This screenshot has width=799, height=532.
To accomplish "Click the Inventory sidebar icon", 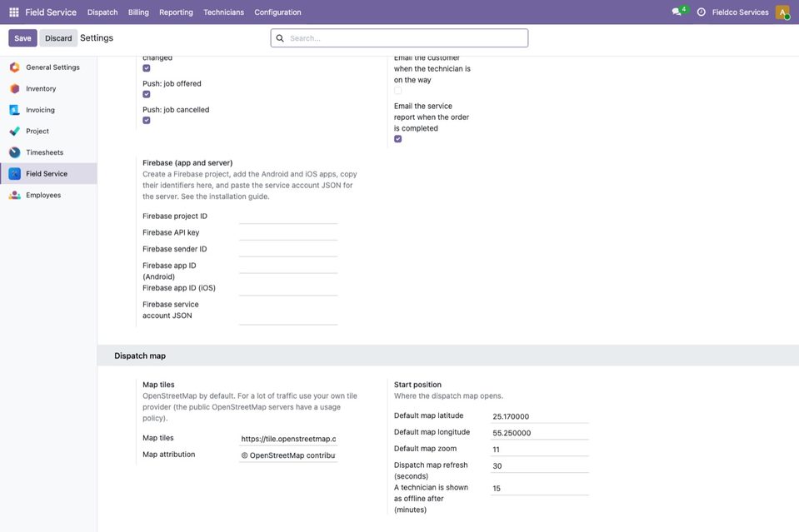I will point(15,88).
